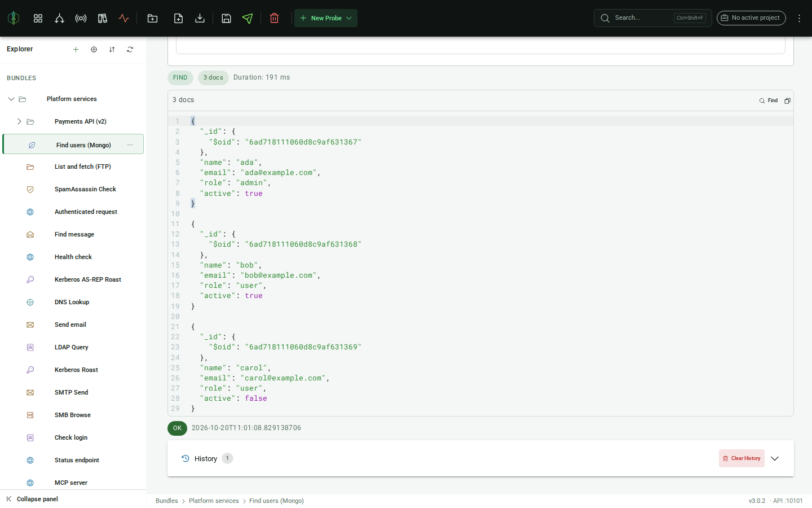
Task: Click the Bundles breadcrumb link
Action: point(166,501)
